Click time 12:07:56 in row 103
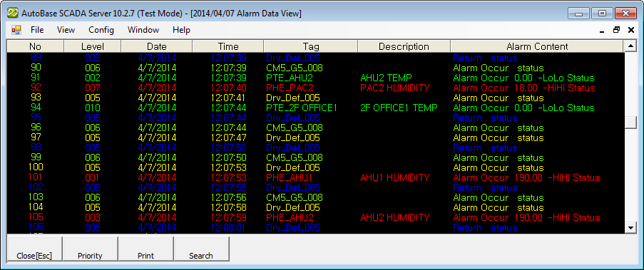Screen dimensions: 644x270 pos(228,197)
